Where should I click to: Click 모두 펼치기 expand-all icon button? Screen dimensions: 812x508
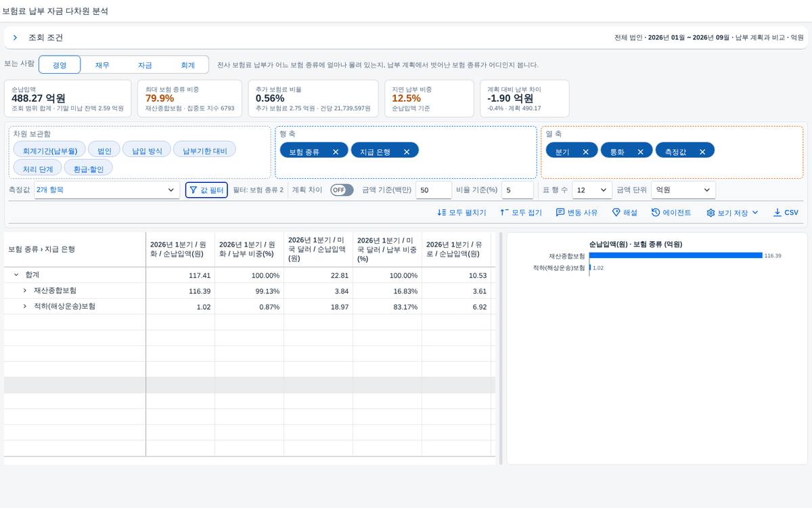(x=461, y=213)
